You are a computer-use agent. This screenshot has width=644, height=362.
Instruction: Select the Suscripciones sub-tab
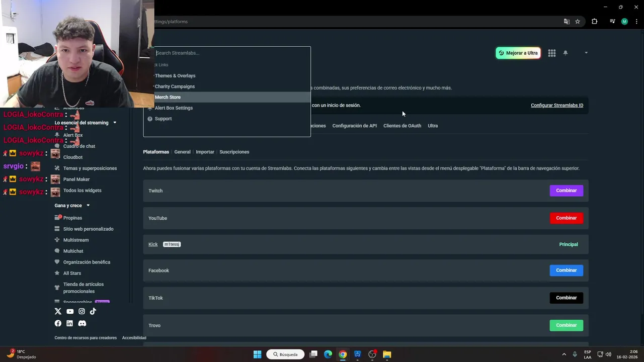(234, 152)
